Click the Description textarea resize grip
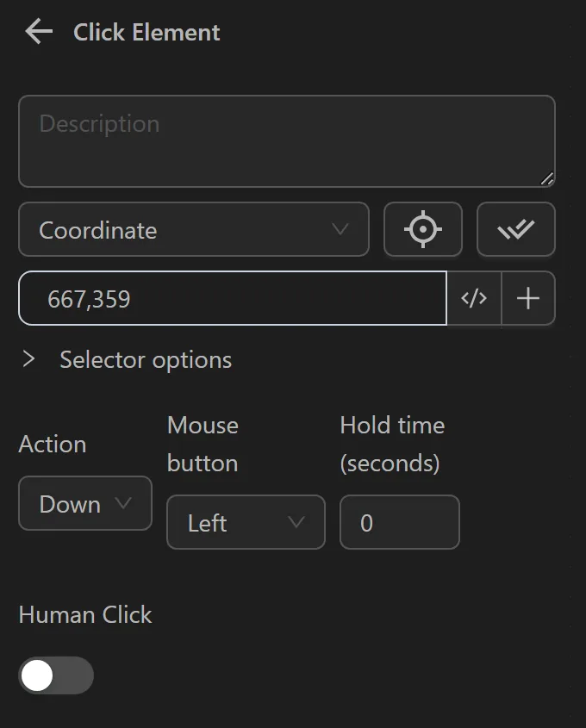 (548, 179)
